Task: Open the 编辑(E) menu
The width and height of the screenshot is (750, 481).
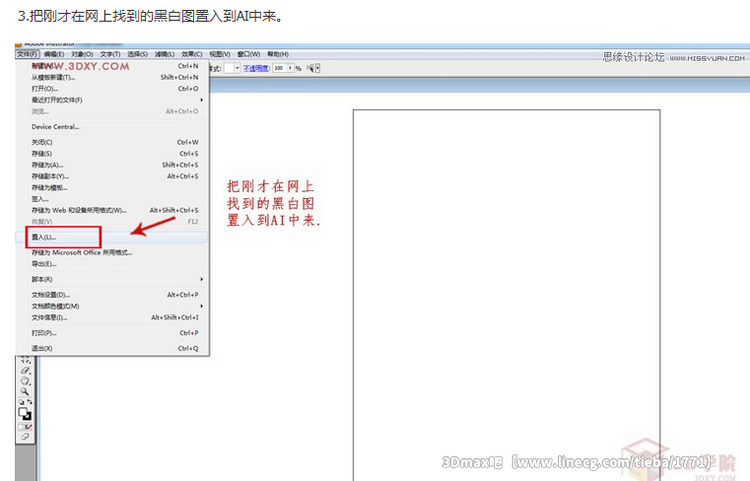Action: (x=54, y=54)
